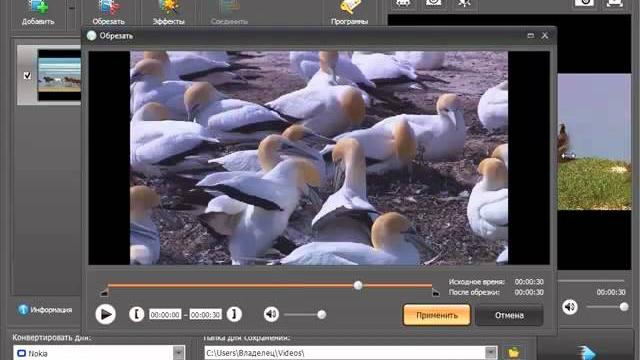Screen dimensions: 640x360
Task: Cancel with the Отмена button
Action: pos(509,315)
